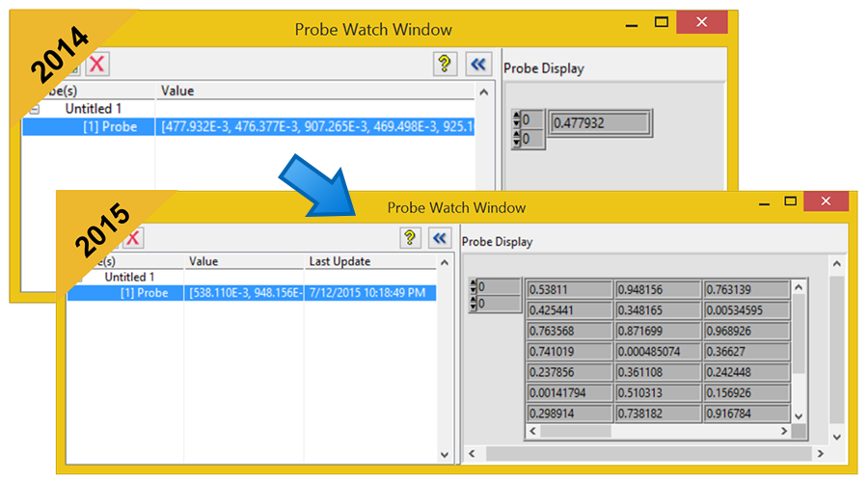This screenshot has height=482, width=868.
Task: Click the Value column header in the 2015 window
Action: [x=203, y=261]
